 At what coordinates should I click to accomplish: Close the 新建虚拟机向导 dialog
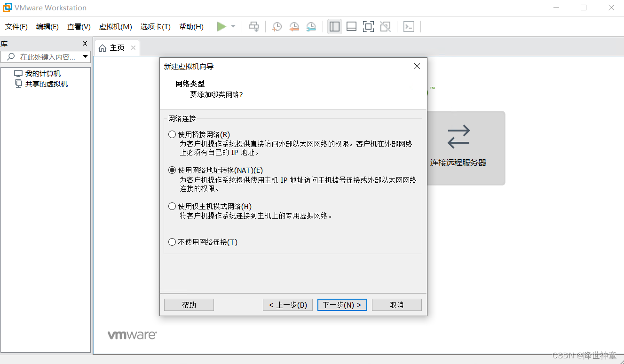pyautogui.click(x=417, y=66)
